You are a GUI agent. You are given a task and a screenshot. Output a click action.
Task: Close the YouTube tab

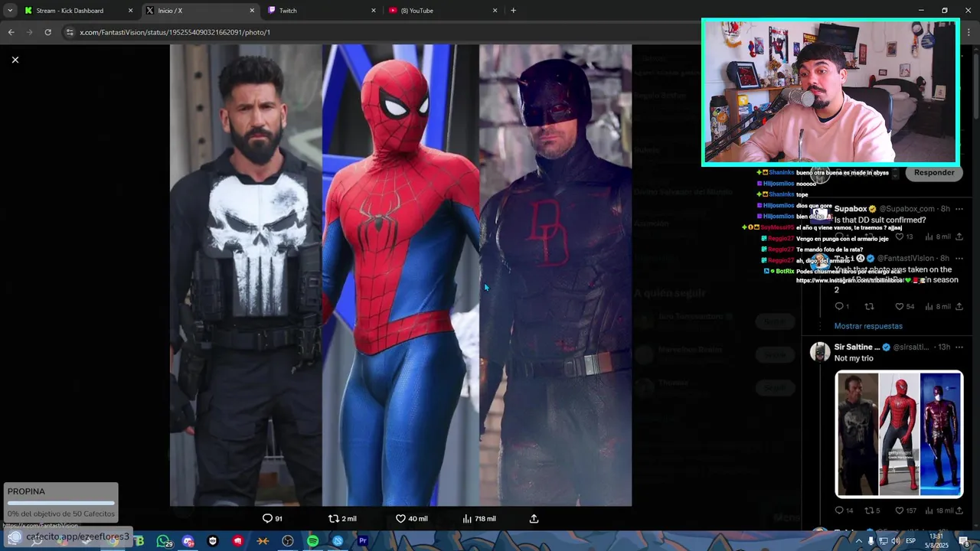point(495,11)
